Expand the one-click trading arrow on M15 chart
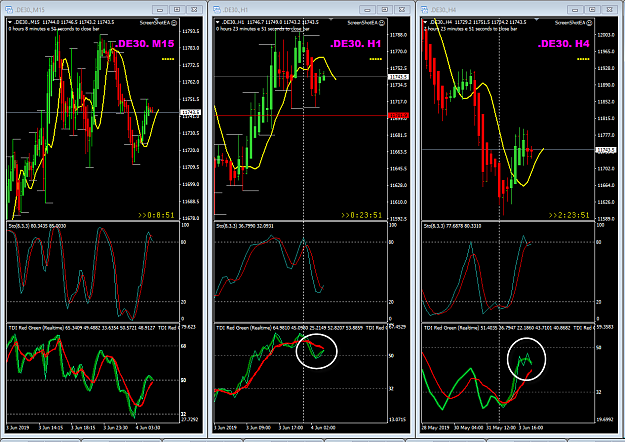 (10, 22)
